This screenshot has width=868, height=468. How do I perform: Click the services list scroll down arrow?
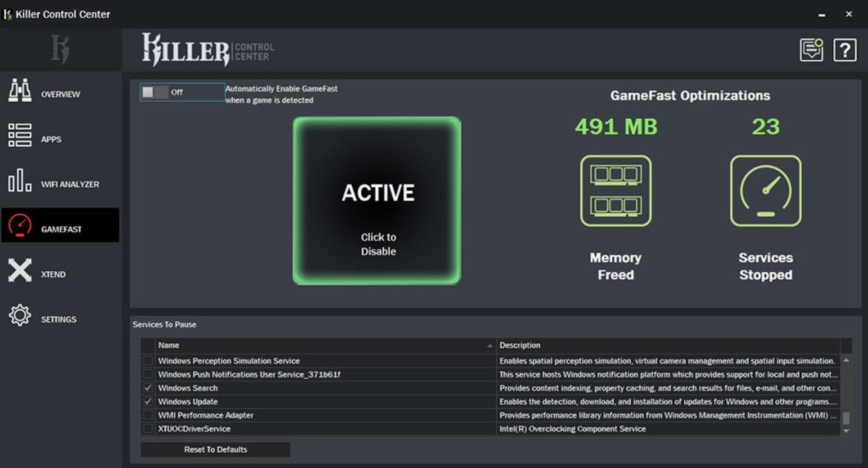click(x=846, y=431)
